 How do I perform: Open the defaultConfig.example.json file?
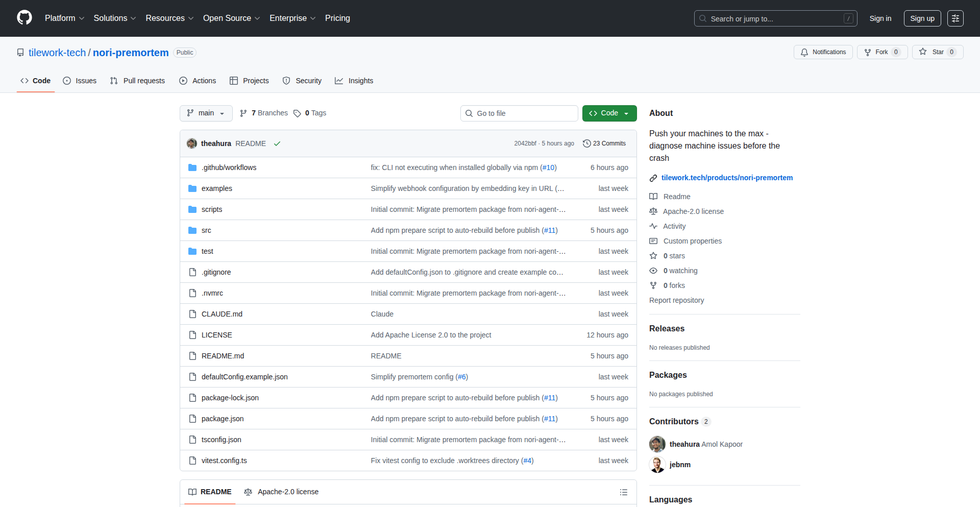point(244,377)
